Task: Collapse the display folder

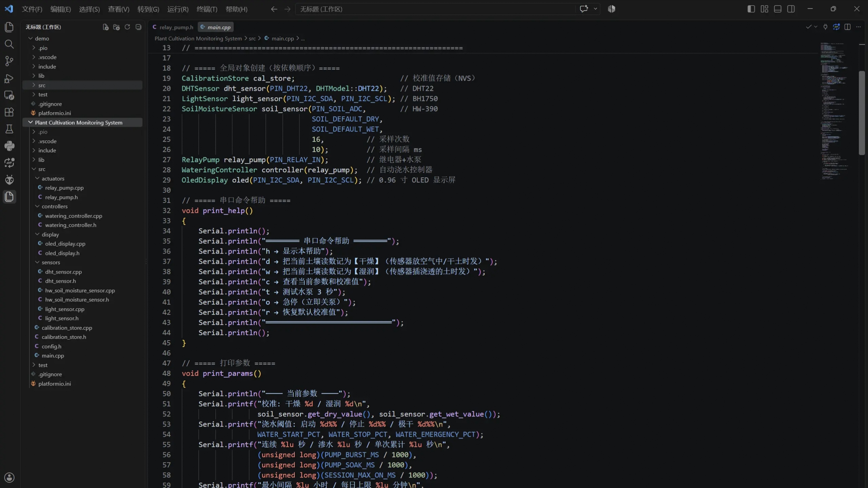Action: click(82, 234)
